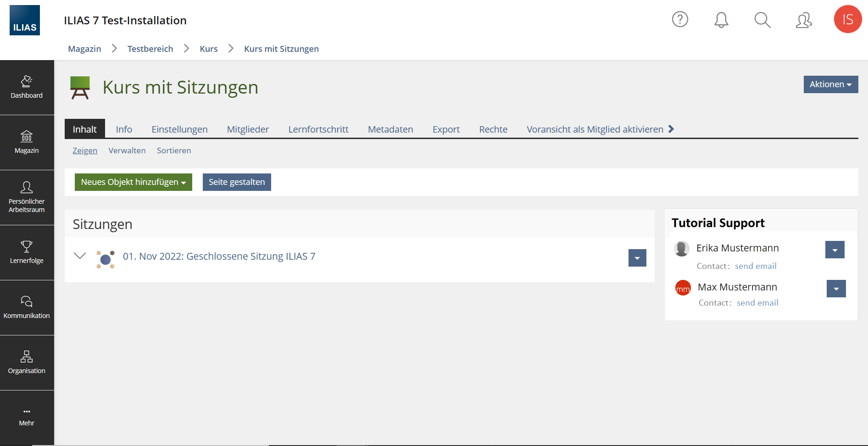Open the Metadaten tab
Image resolution: width=868 pixels, height=446 pixels.
(x=390, y=129)
